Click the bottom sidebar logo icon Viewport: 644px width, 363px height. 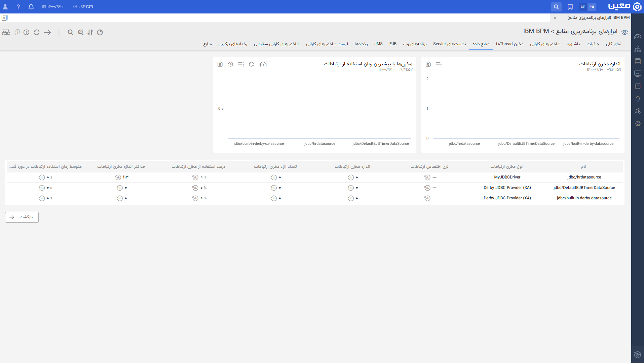638,354
